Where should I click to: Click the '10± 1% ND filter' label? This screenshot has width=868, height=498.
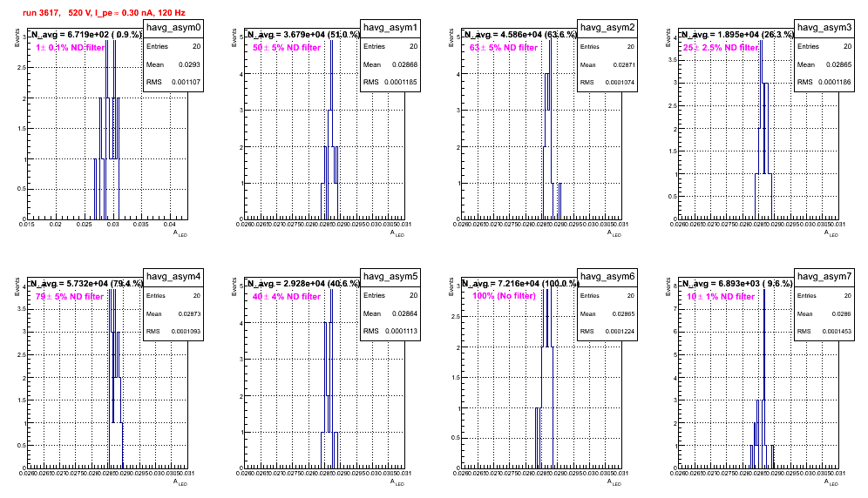(721, 297)
